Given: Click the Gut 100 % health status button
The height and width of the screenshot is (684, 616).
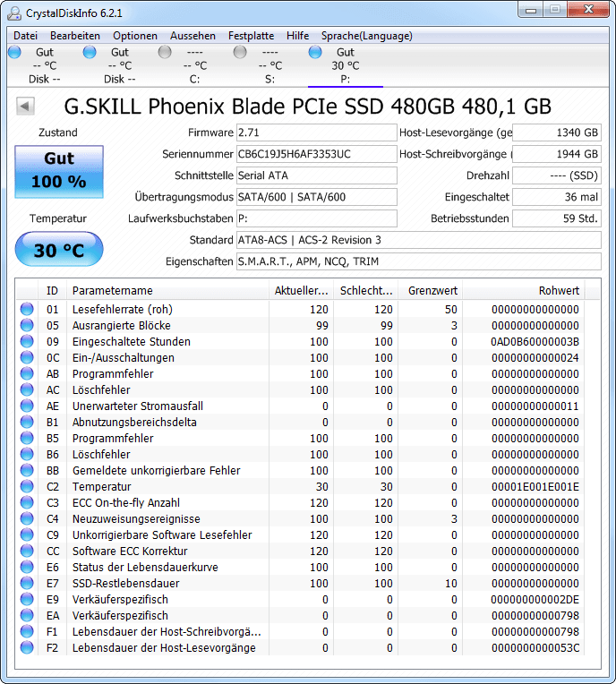Looking at the screenshot, I should [x=59, y=171].
